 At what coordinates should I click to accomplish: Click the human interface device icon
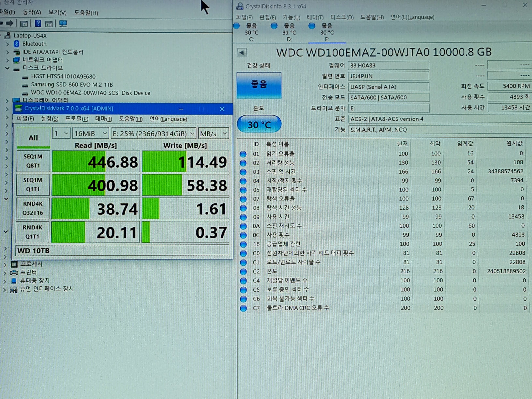tap(14, 289)
